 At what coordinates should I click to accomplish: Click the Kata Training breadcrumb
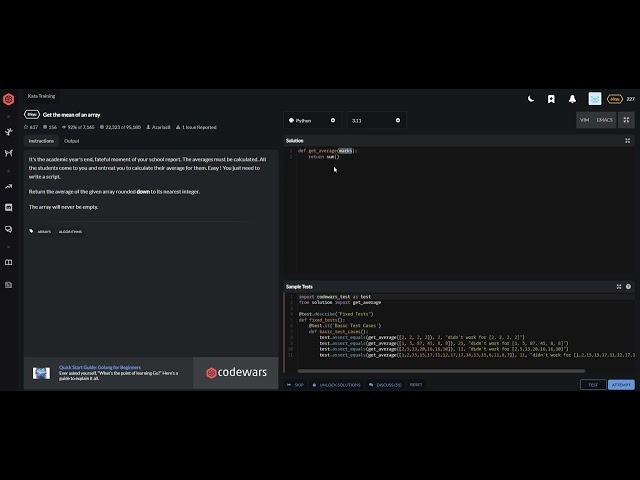pyautogui.click(x=41, y=96)
